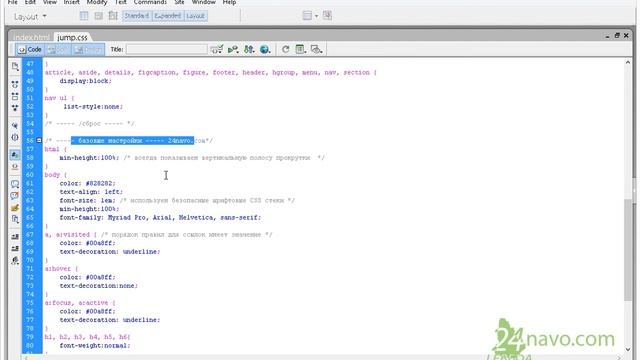This screenshot has width=640, height=360.
Task: Open the Commands menu
Action: (150, 2)
